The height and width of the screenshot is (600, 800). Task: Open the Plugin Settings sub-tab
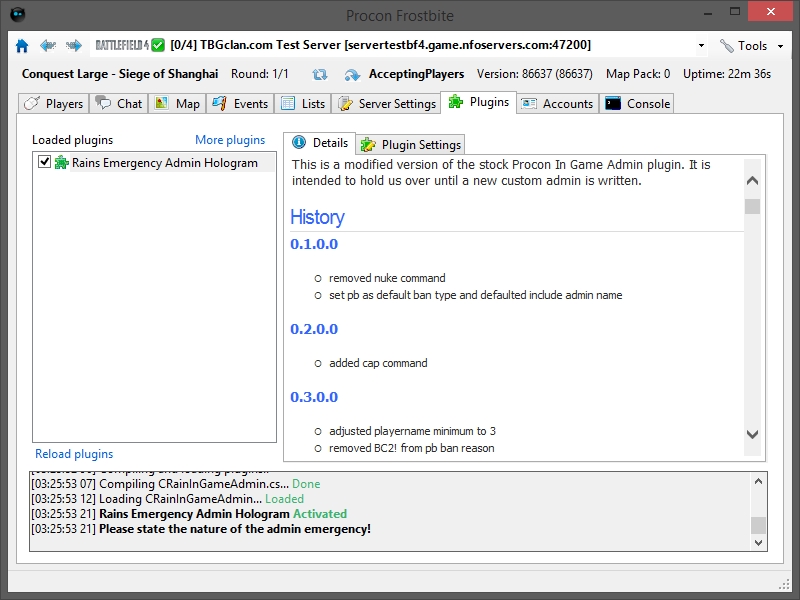pyautogui.click(x=410, y=145)
